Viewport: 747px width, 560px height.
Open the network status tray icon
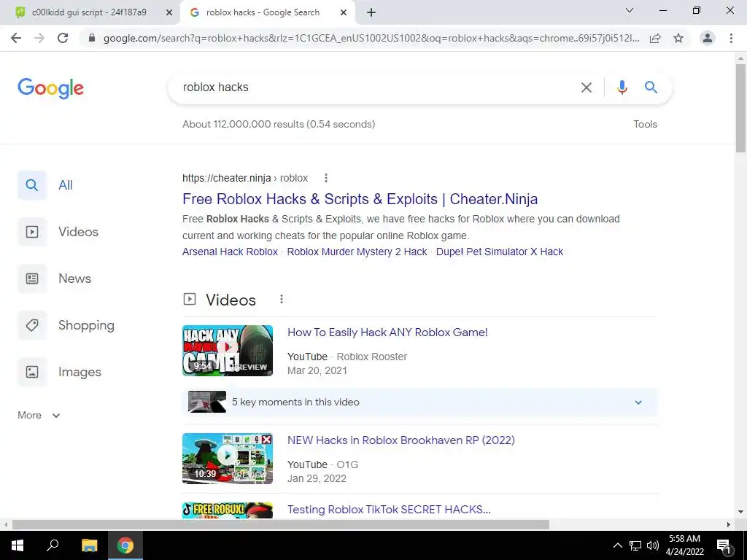(x=635, y=545)
